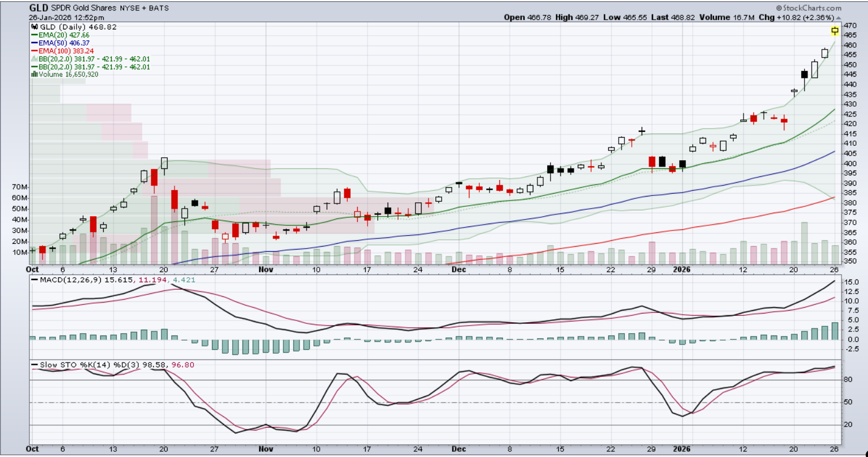Click the EMA(20) 427.66 legend text
Screen dimensions: 868x457
[65, 35]
